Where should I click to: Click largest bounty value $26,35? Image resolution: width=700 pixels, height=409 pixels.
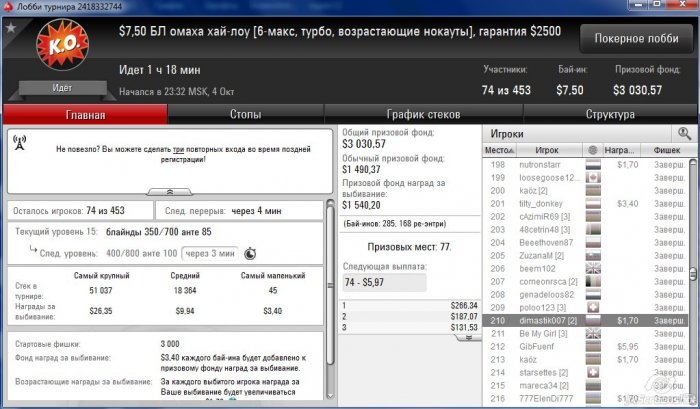click(x=101, y=311)
